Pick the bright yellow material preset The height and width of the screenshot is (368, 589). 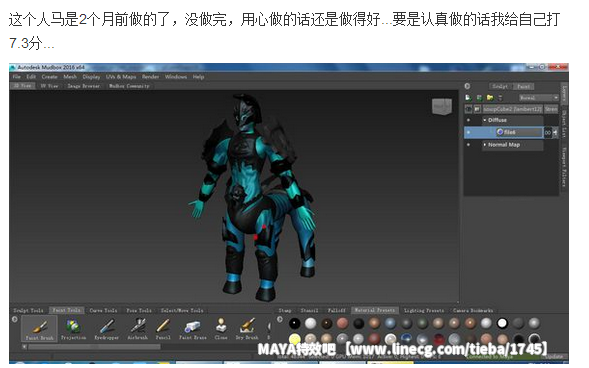coord(295,339)
